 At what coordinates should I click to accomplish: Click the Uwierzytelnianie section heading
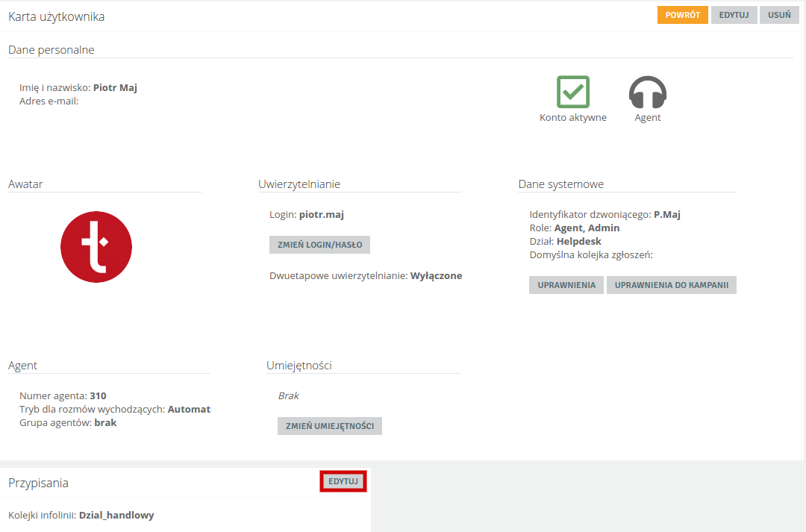[x=299, y=184]
